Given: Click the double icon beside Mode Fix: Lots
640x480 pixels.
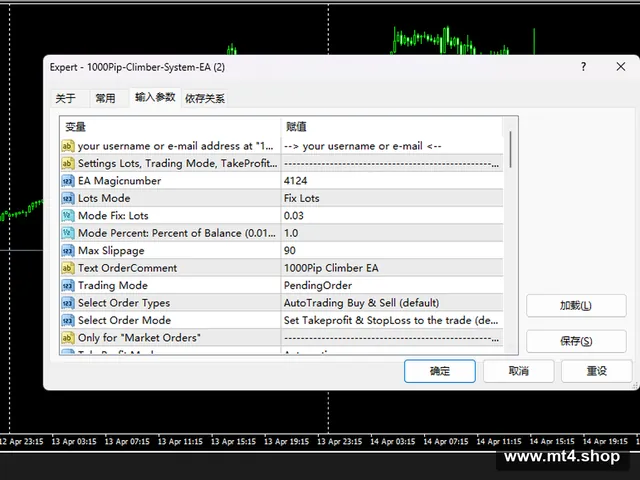Looking at the screenshot, I should 68,216.
